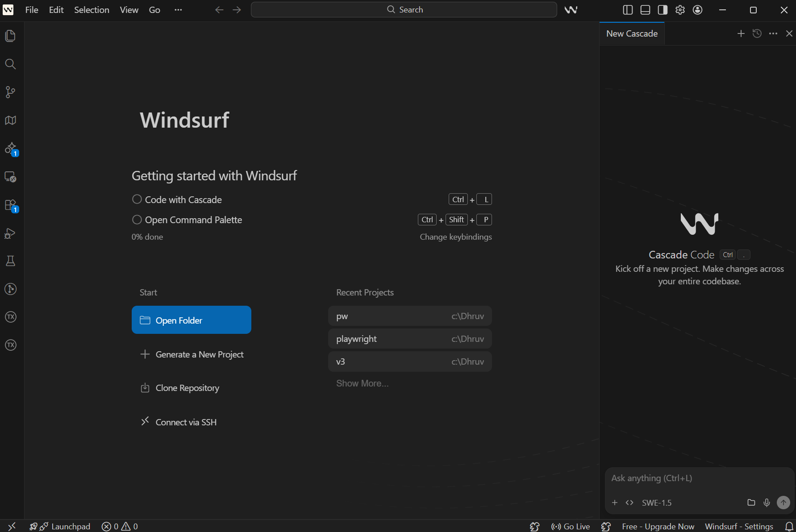Open the Run and Debug view

click(x=10, y=233)
